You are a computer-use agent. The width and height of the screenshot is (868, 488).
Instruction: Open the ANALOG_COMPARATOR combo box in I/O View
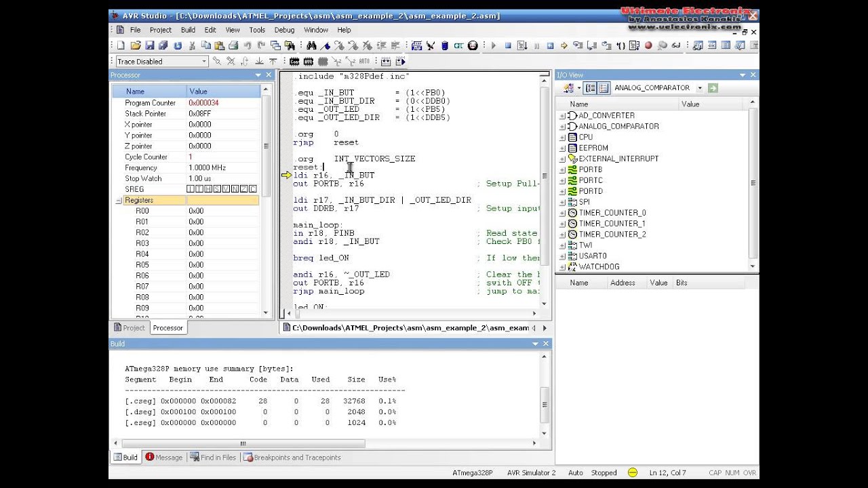coord(700,88)
